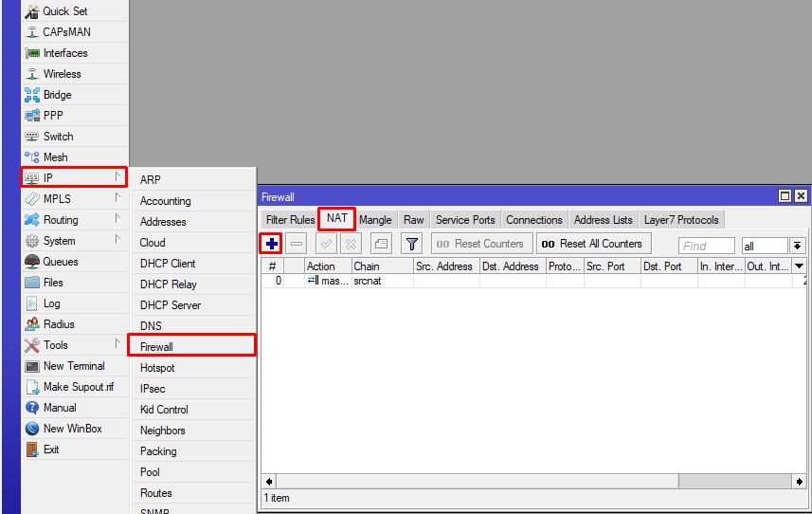Switch to the Mangle tab
The image size is (812, 514).
click(375, 220)
